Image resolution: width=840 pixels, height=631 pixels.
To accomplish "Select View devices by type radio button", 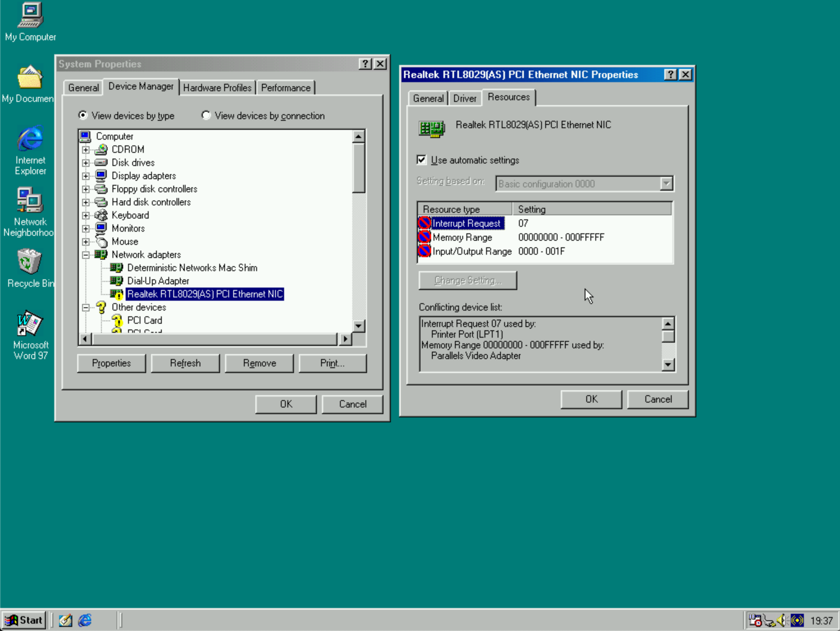I will coord(83,115).
